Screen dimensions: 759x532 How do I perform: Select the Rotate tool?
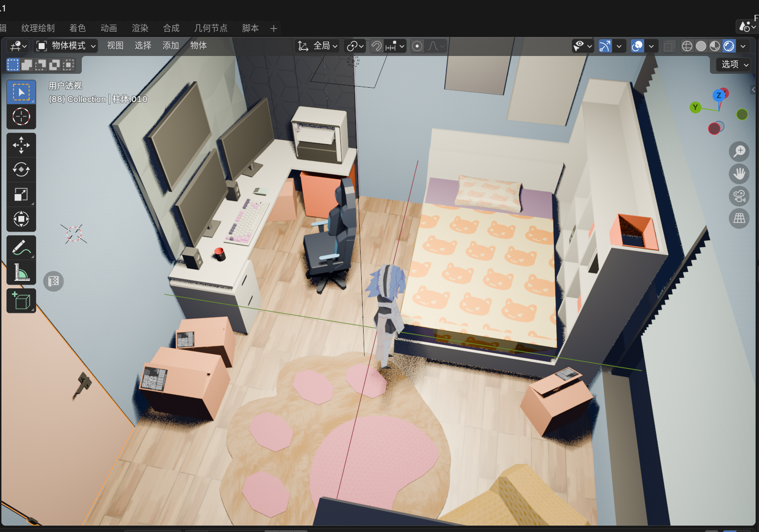(21, 169)
